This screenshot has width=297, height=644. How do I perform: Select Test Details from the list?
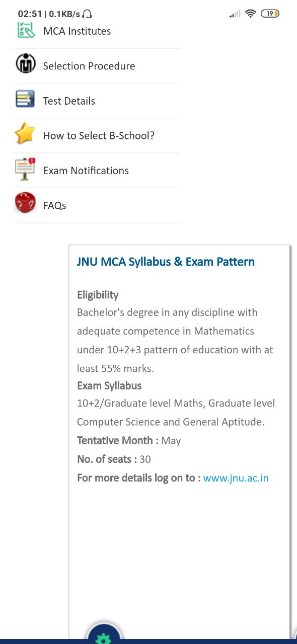coord(97,101)
